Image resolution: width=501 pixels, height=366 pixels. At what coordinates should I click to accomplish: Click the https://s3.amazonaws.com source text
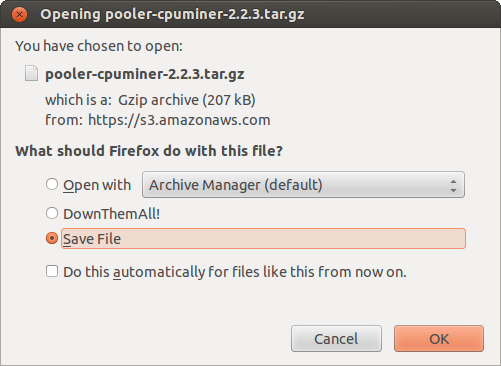pos(179,120)
